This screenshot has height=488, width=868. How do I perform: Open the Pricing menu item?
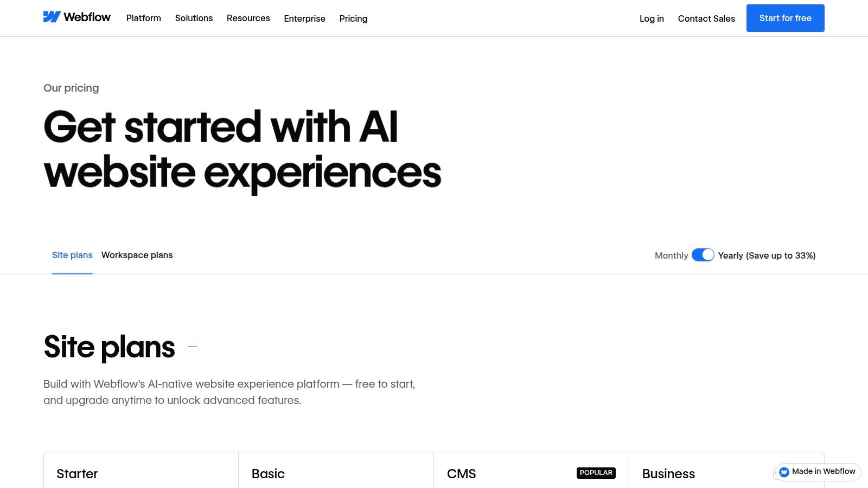pos(353,18)
